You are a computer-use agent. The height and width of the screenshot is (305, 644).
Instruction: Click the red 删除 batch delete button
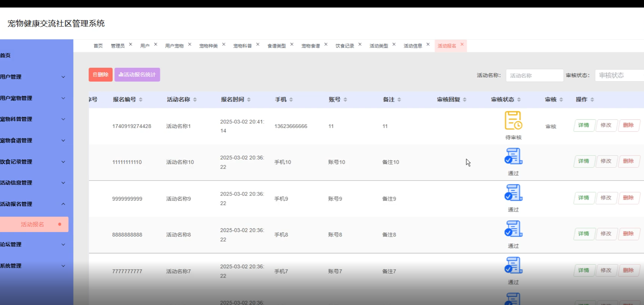[100, 75]
